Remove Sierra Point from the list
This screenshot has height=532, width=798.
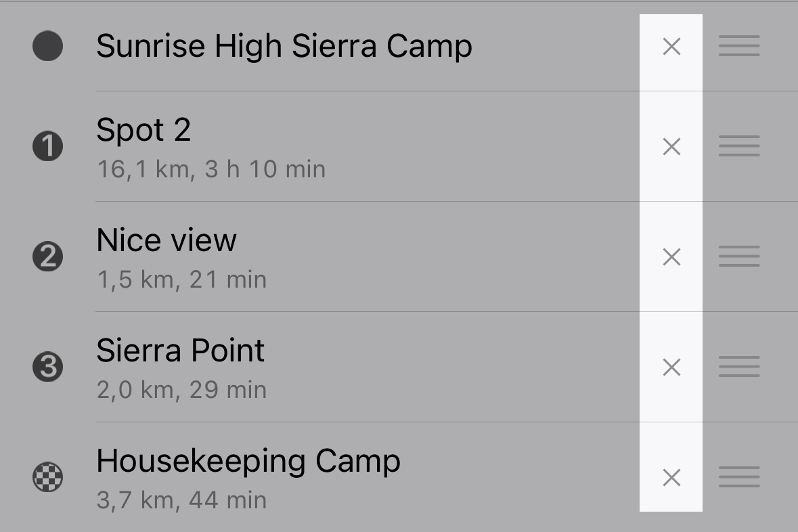(x=671, y=367)
